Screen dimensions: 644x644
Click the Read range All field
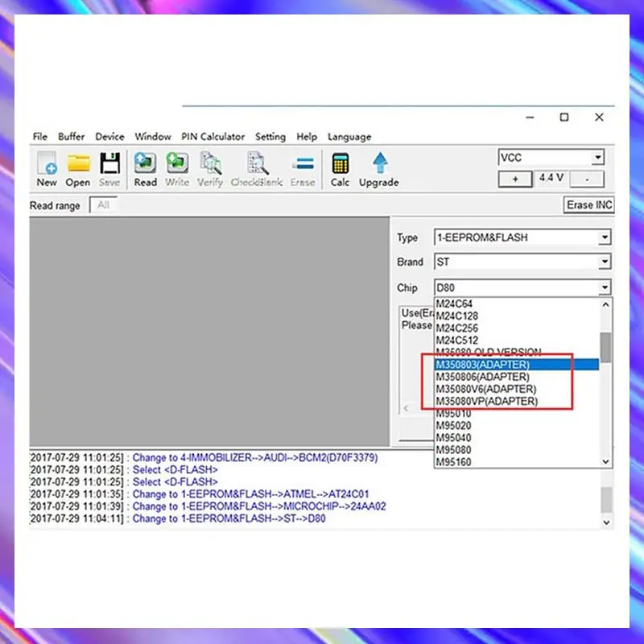[x=104, y=205]
